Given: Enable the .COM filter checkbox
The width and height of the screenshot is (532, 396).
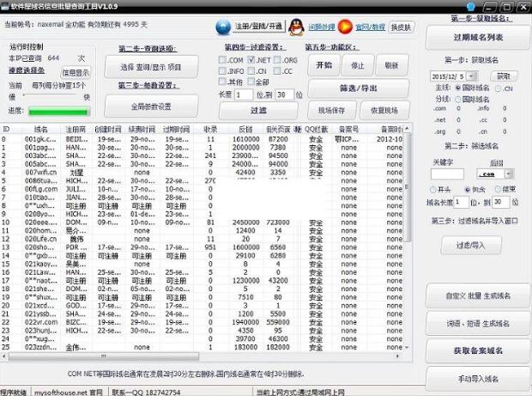Looking at the screenshot, I should pos(222,60).
